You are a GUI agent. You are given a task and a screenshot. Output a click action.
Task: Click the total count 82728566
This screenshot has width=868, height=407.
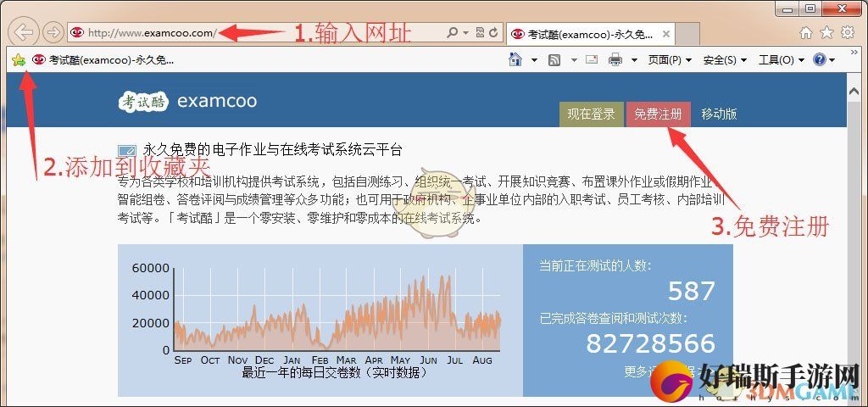(x=650, y=343)
